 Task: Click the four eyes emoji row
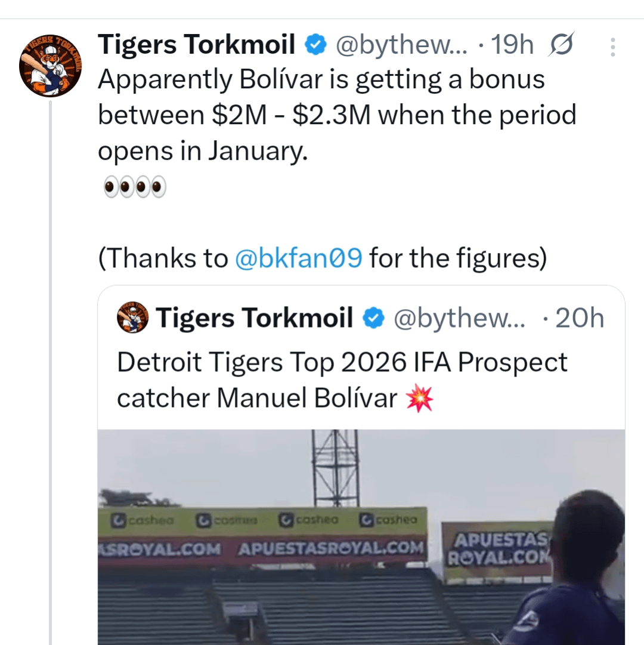(134, 187)
